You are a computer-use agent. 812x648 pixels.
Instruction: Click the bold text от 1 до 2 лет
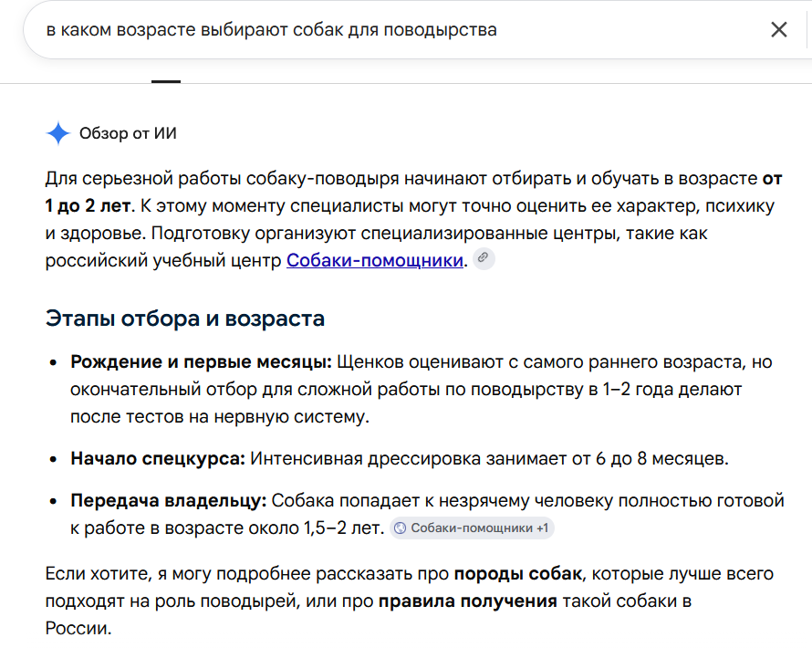(x=87, y=205)
